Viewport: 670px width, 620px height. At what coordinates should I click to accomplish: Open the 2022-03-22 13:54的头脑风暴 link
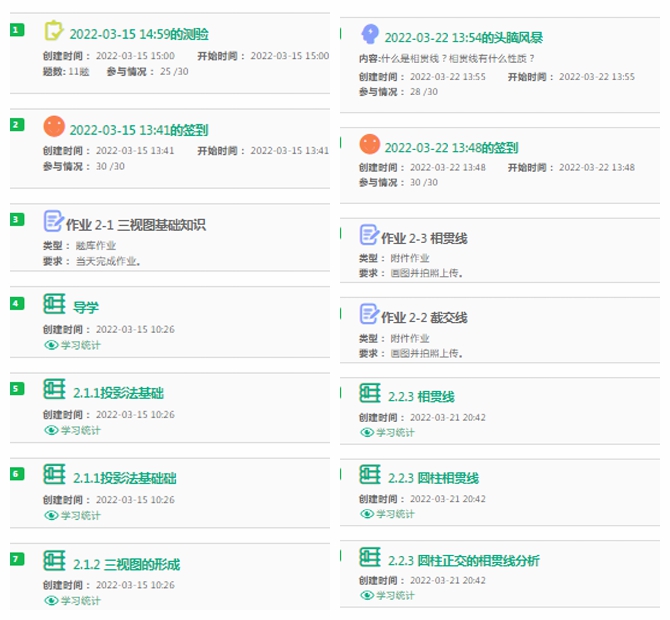tap(464, 38)
